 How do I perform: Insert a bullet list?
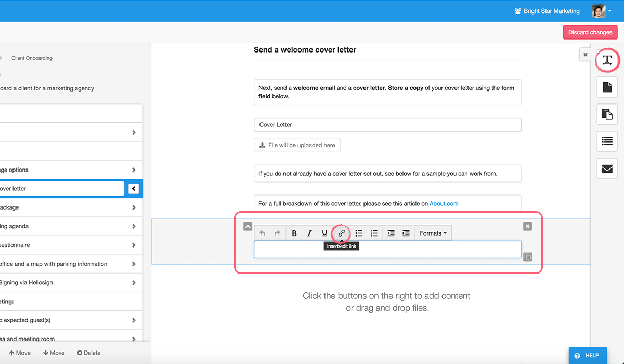359,233
